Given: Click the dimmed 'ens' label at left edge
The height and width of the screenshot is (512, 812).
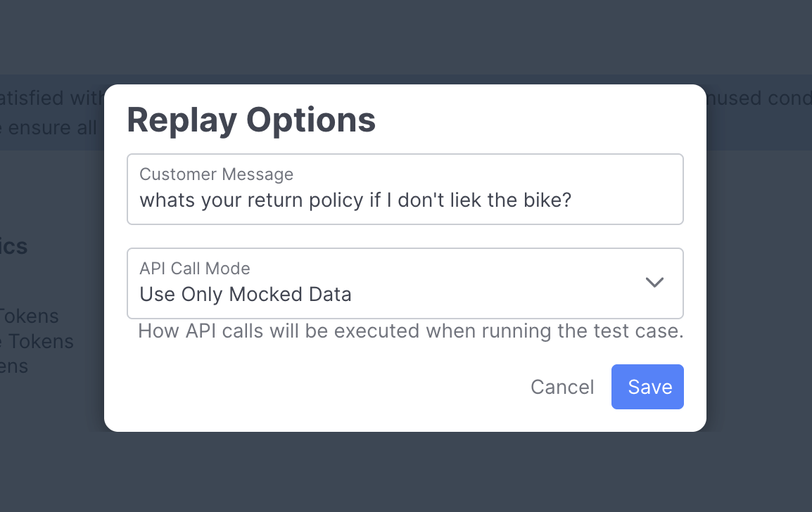Looking at the screenshot, I should coord(14,366).
